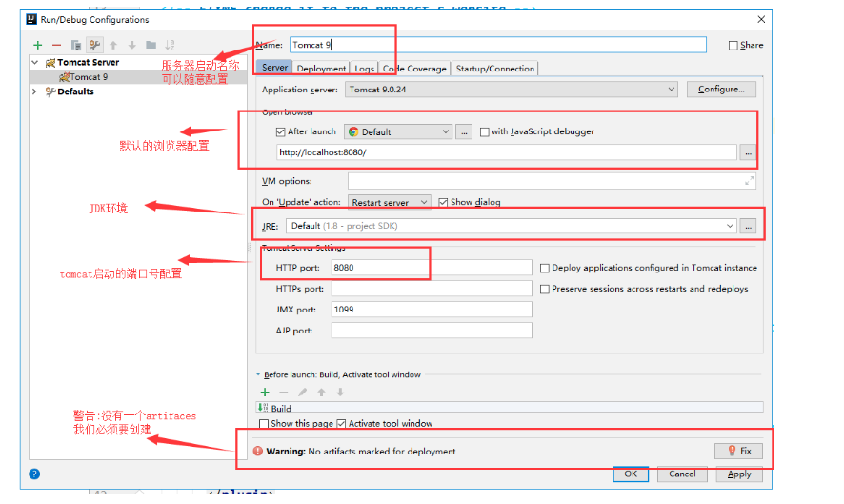Move configuration up arrow in left toolbar
Screen dimensions: 844x504
[x=113, y=45]
